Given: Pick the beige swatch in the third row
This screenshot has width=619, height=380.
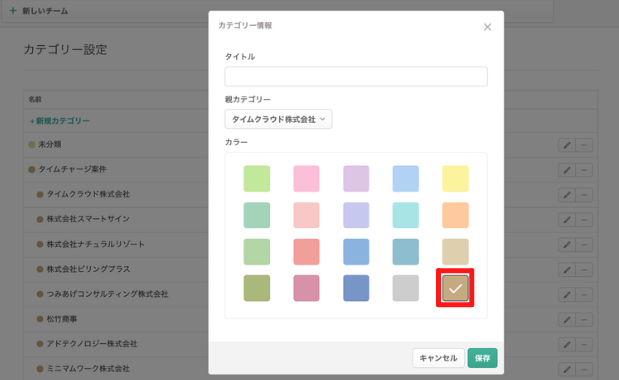Looking at the screenshot, I should pyautogui.click(x=455, y=252).
